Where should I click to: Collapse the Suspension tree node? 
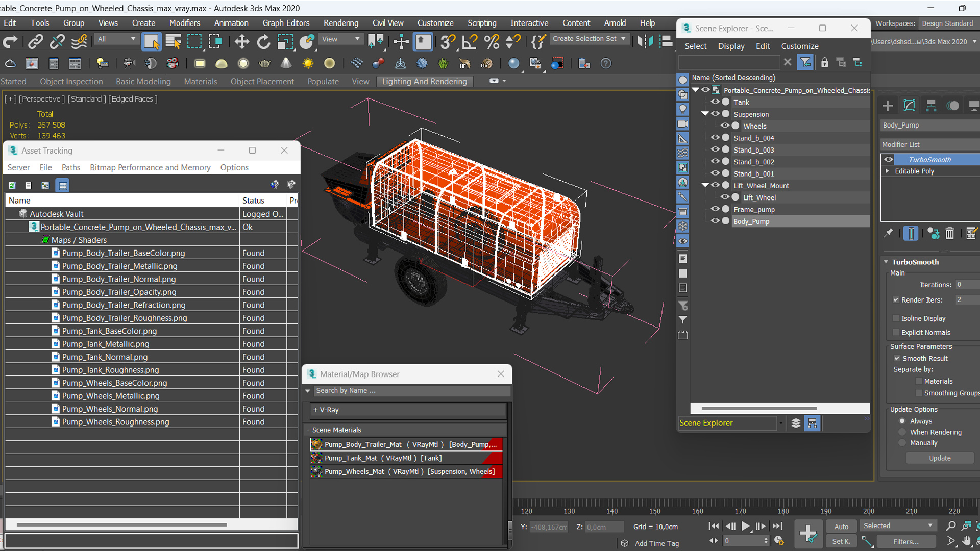click(x=705, y=114)
